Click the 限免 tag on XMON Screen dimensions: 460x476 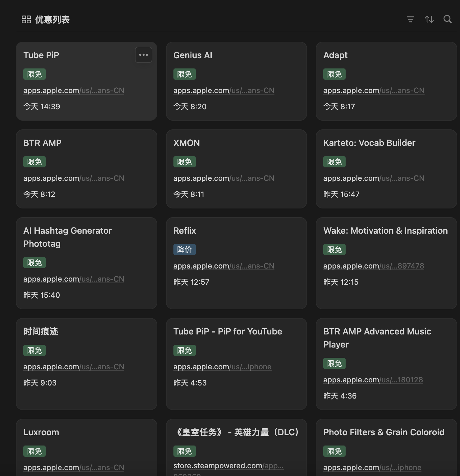(x=185, y=162)
